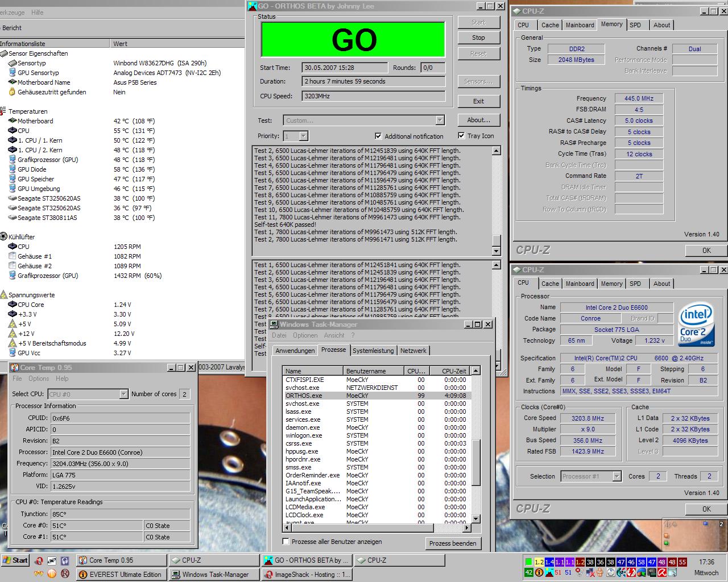The height and width of the screenshot is (582, 728).
Task: Open the Priority dropdown in ORTHOS
Action: tap(304, 136)
